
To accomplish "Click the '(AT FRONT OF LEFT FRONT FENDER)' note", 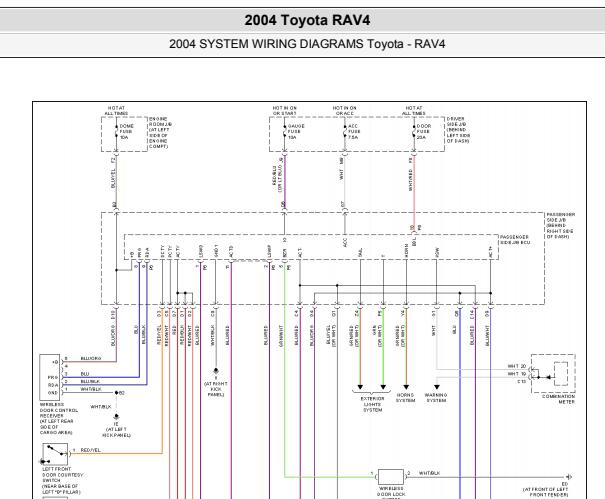I will [546, 492].
